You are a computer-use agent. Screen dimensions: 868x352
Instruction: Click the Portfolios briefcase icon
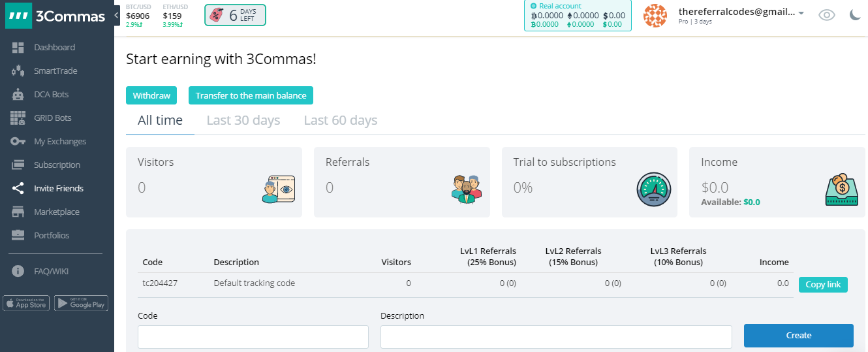18,236
